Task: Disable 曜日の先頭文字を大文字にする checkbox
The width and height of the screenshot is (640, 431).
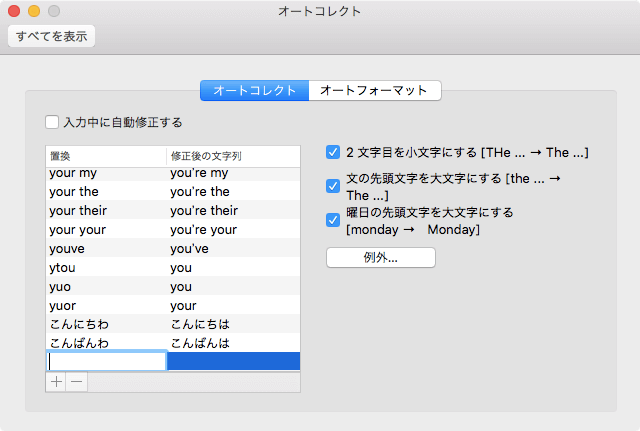Action: coord(333,220)
